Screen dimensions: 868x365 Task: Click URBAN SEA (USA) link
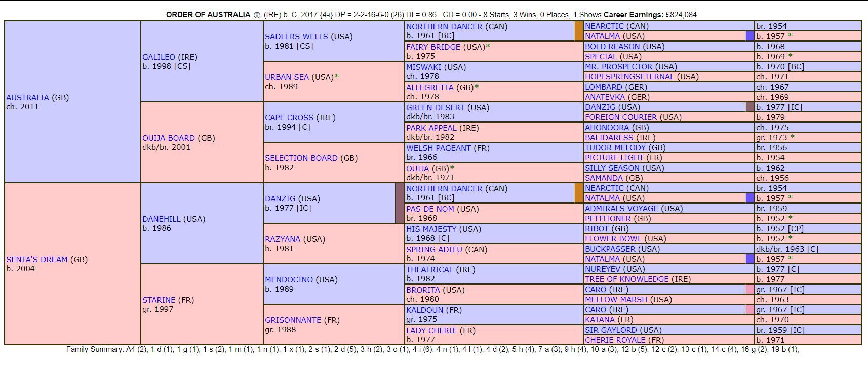tap(287, 77)
